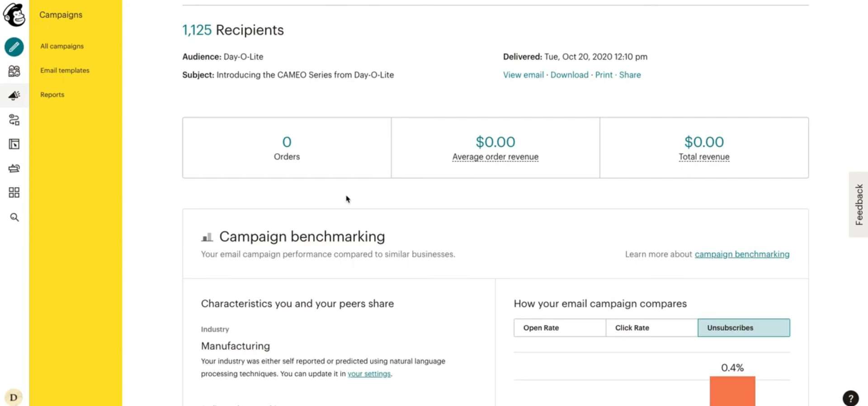Click the View email link
This screenshot has height=406, width=868.
(523, 75)
